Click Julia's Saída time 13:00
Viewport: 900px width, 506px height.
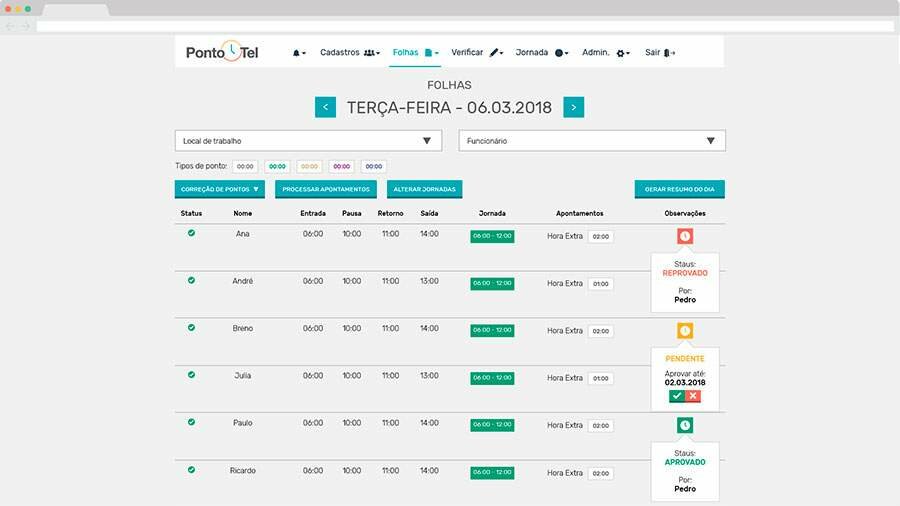click(429, 376)
